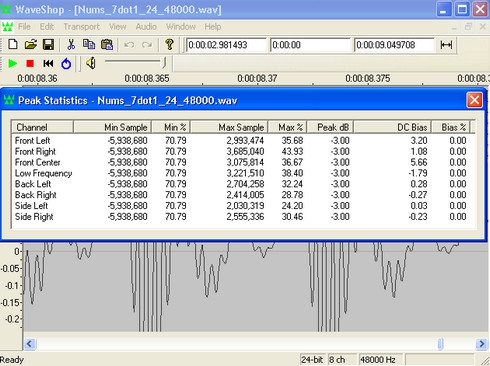Open the Transport menu
Viewport: 490px width, 366px height.
coord(81,27)
